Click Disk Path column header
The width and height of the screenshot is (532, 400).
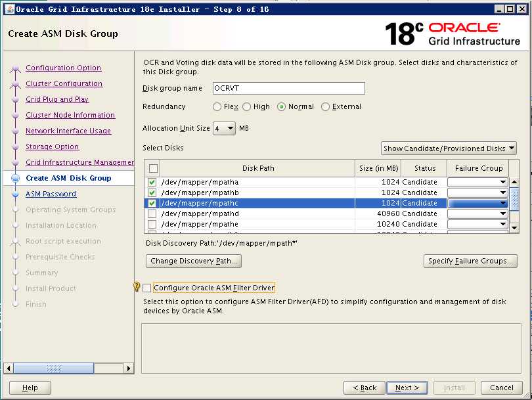(258, 168)
